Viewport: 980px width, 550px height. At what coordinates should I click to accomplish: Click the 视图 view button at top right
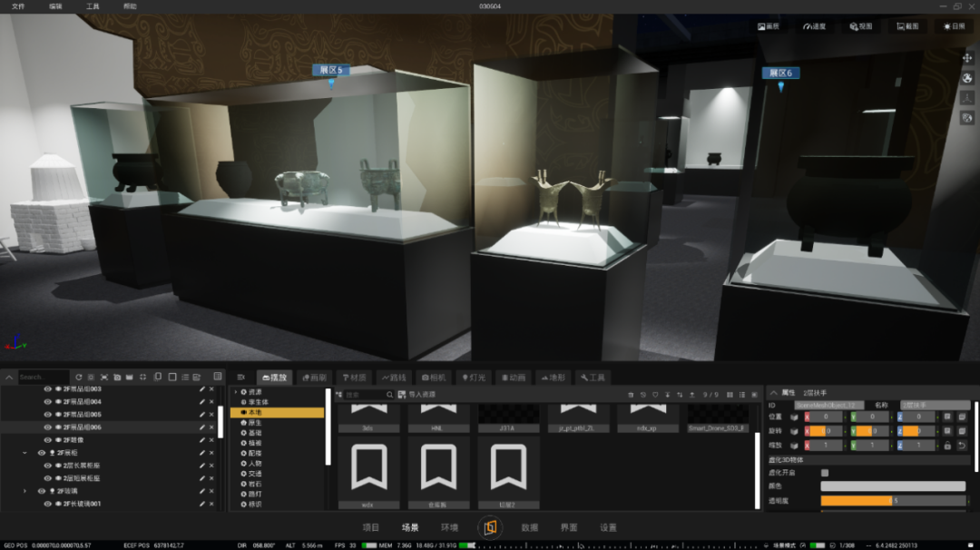[x=860, y=26]
